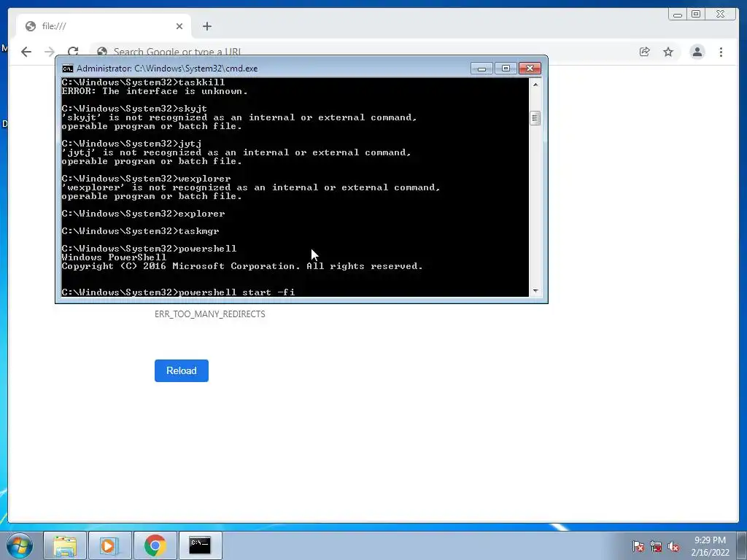Open the Windows Start menu
747x560 pixels.
click(20, 545)
